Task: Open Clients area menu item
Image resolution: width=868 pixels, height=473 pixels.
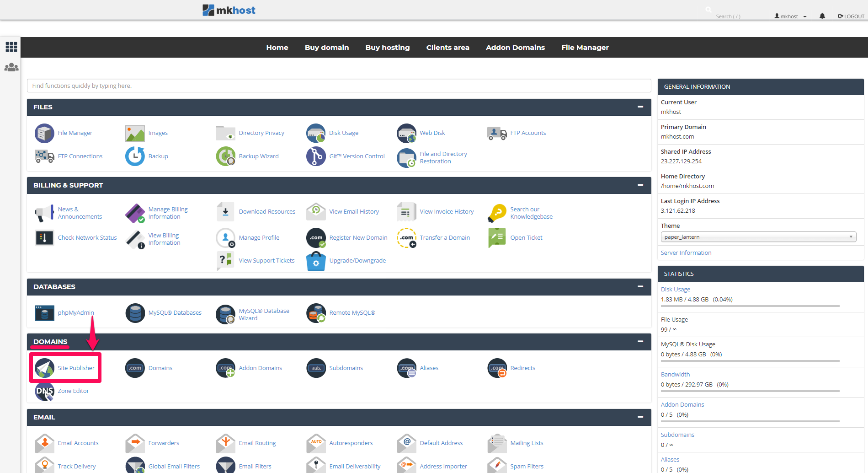Action: pos(447,48)
